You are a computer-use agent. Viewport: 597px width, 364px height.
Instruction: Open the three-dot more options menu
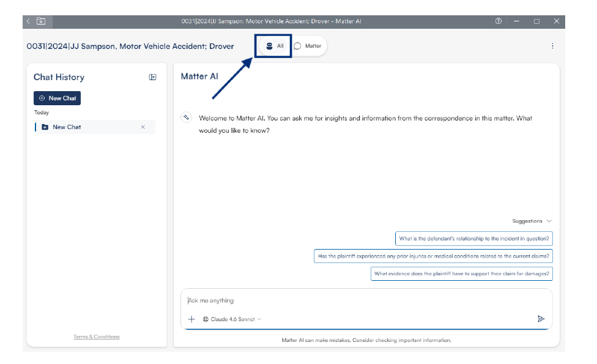552,46
